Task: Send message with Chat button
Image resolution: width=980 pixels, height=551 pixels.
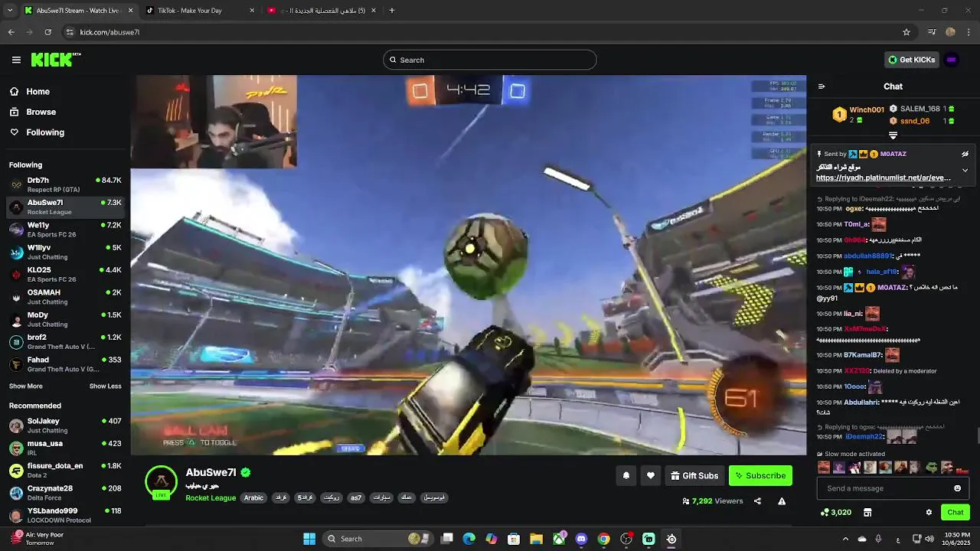Action: (955, 512)
